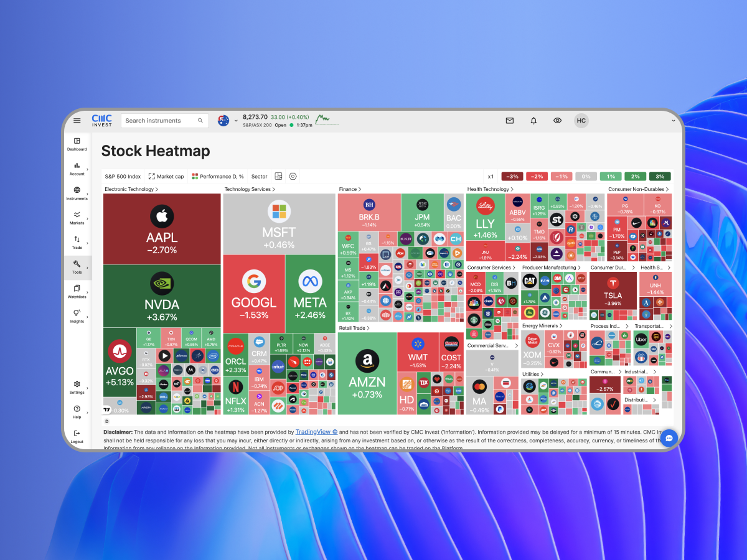Select the -2% legend swatch
Image resolution: width=747 pixels, height=560 pixels.
pyautogui.click(x=537, y=177)
